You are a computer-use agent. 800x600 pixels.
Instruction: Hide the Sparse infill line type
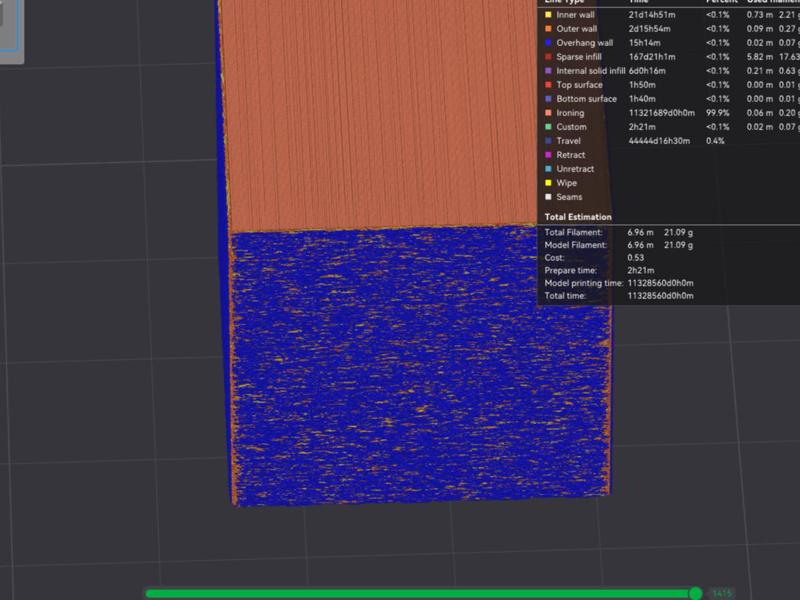[579, 57]
